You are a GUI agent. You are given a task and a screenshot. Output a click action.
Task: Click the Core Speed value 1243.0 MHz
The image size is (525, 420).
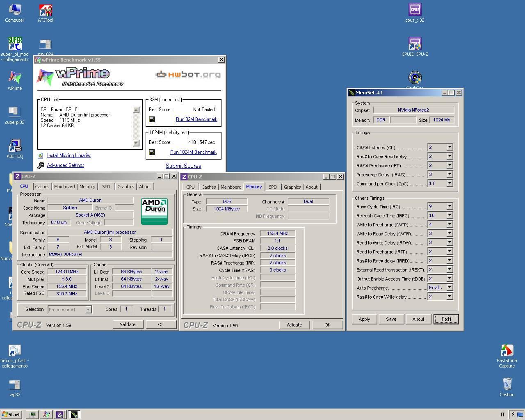(x=67, y=272)
